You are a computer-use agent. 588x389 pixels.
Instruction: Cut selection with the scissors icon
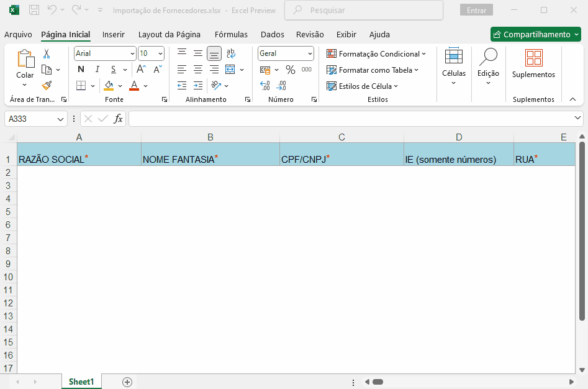click(47, 53)
